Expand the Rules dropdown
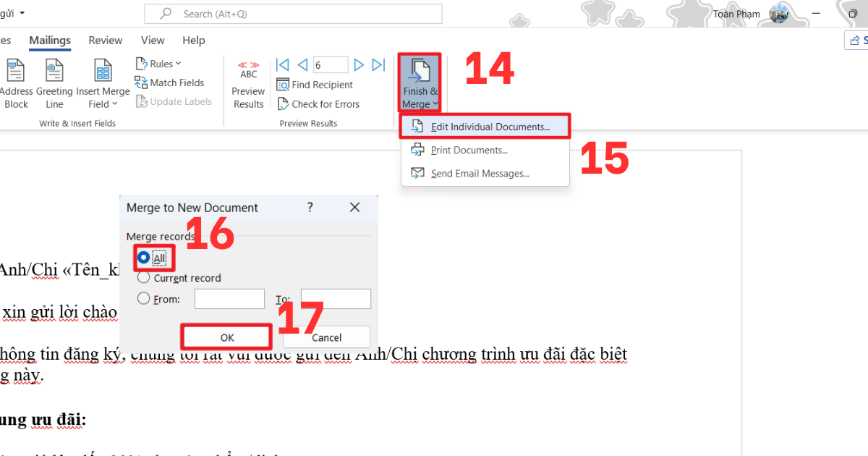This screenshot has width=868, height=456. click(x=158, y=64)
